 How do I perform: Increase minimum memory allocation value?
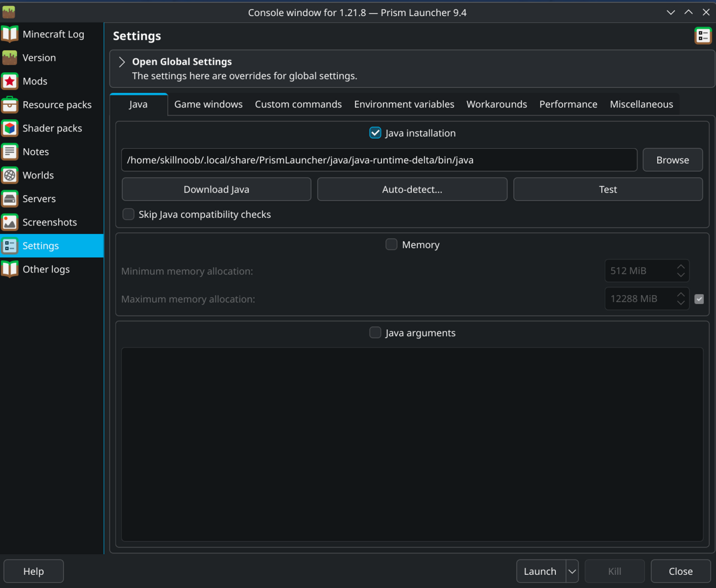pos(681,266)
